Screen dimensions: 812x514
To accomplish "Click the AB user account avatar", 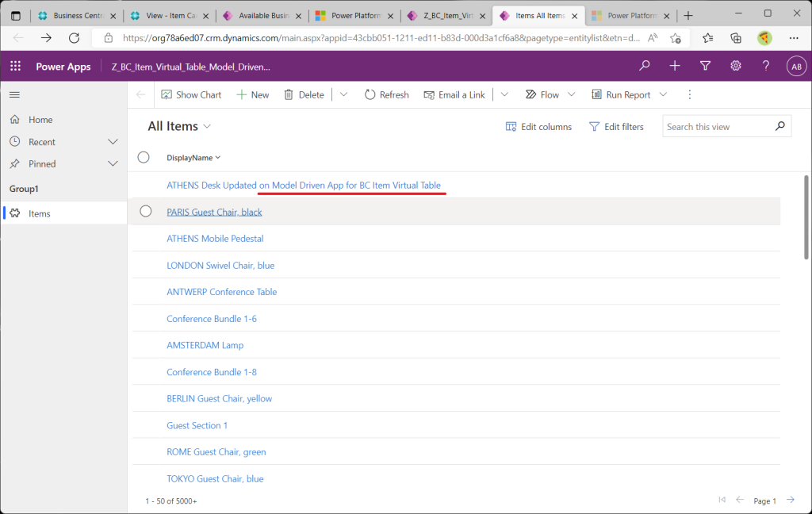I will [x=795, y=67].
